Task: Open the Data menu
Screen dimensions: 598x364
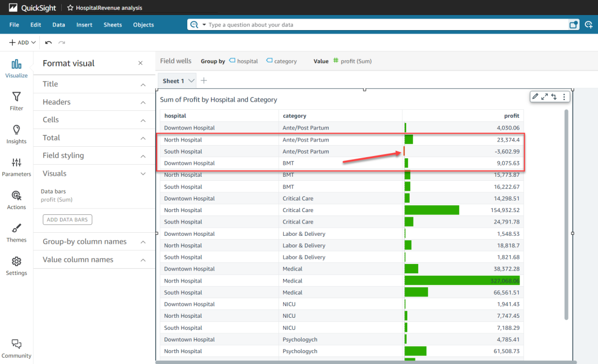Action: coord(58,25)
